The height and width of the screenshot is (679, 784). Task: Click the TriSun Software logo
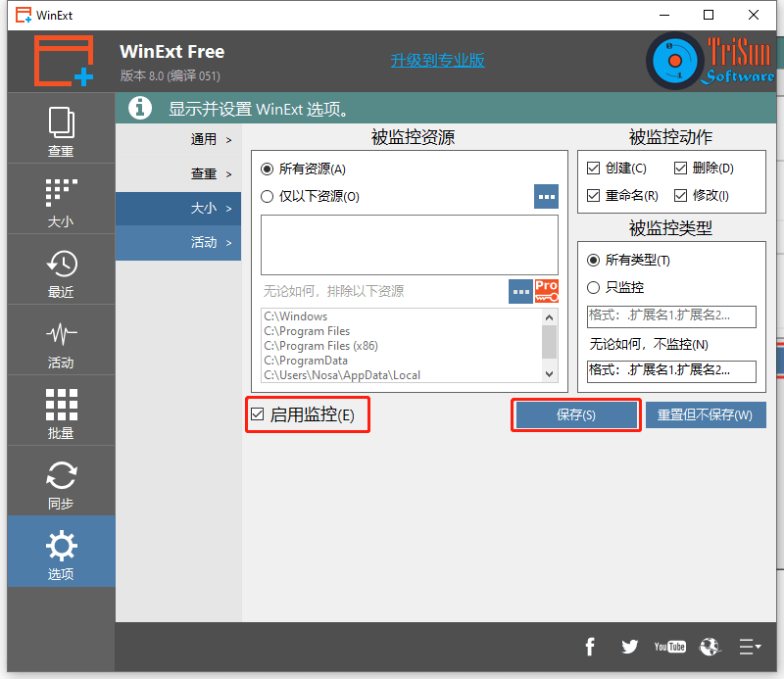pos(710,61)
